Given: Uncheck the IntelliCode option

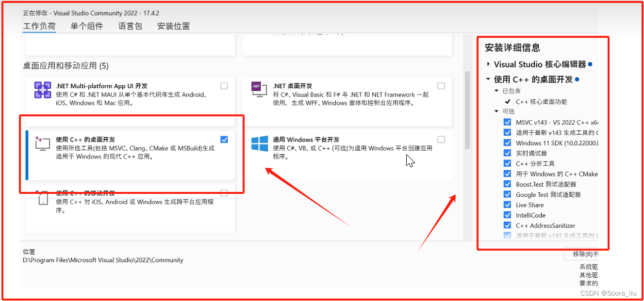Looking at the screenshot, I should pos(508,215).
